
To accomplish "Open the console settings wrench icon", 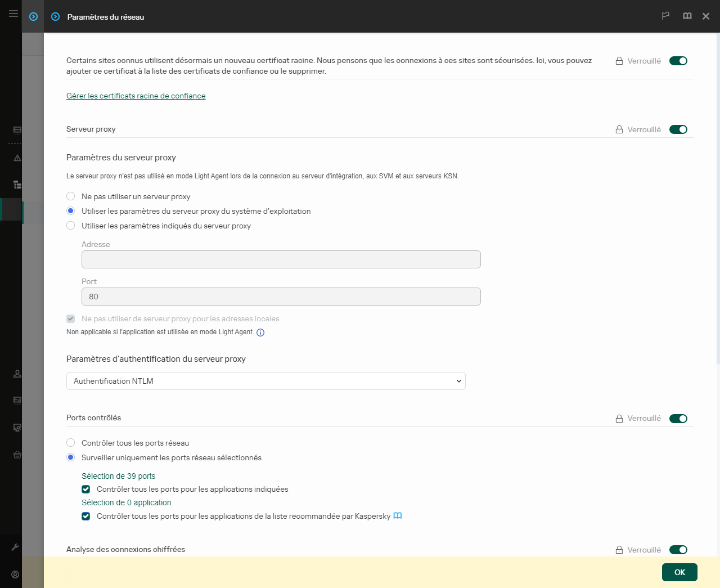I will pos(16,546).
